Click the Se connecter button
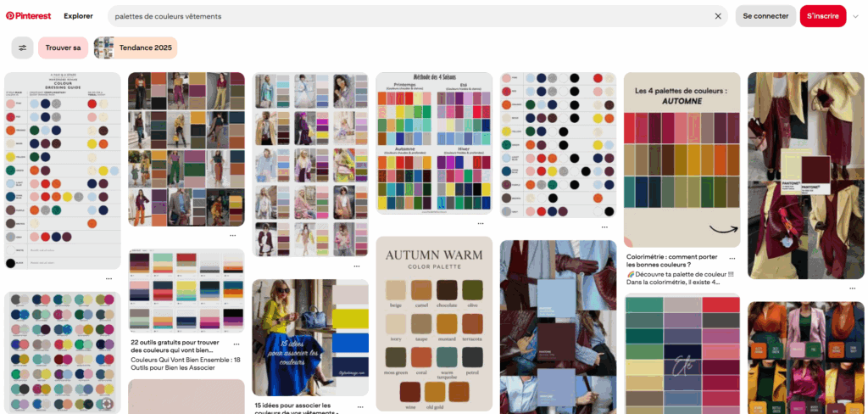The height and width of the screenshot is (414, 868). (x=765, y=16)
